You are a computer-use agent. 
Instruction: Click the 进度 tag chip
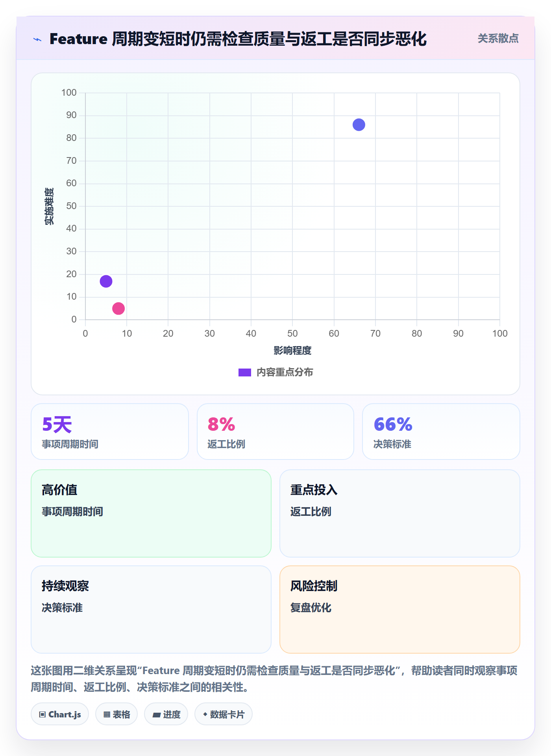(x=166, y=714)
